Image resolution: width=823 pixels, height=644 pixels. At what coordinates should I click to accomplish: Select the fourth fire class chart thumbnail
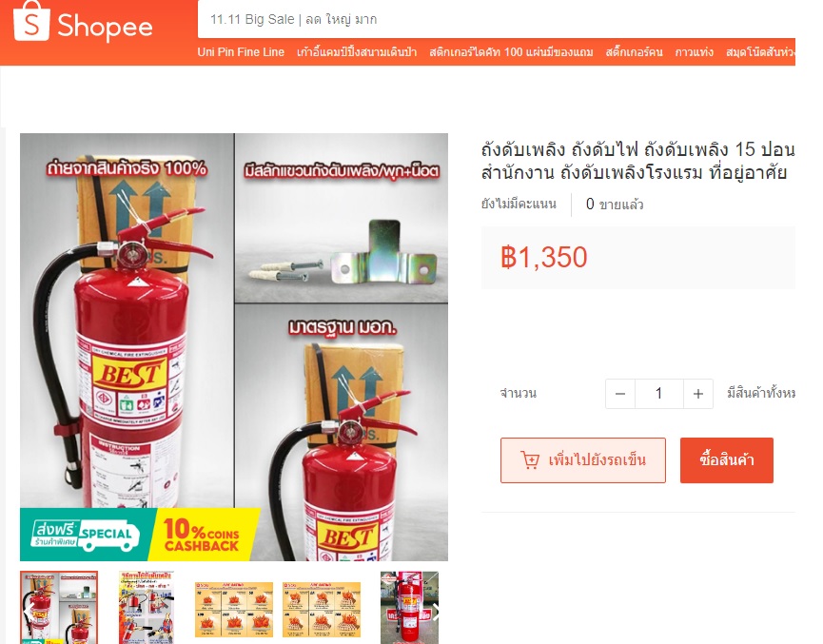[322, 609]
